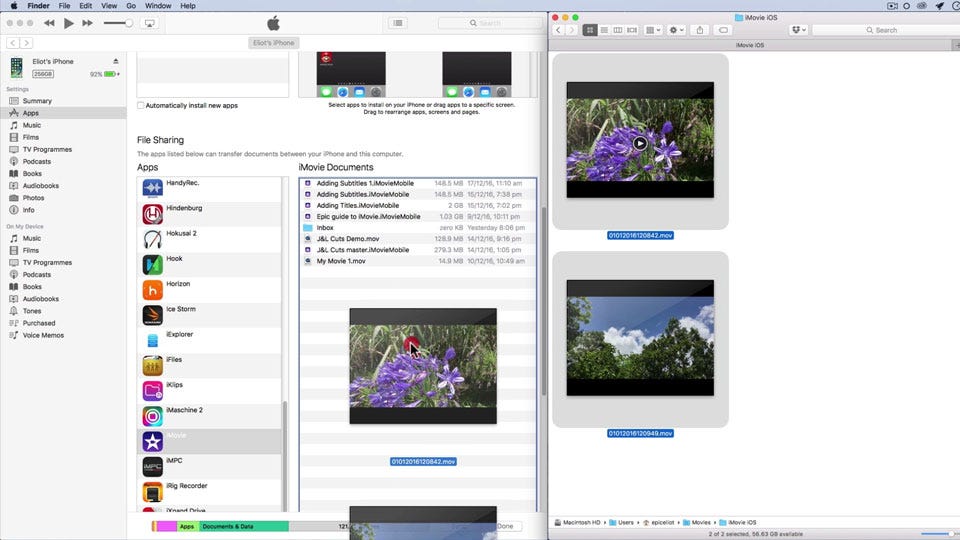Open the Finder action gear dropdown
This screenshot has width=960, height=540.
(677, 30)
